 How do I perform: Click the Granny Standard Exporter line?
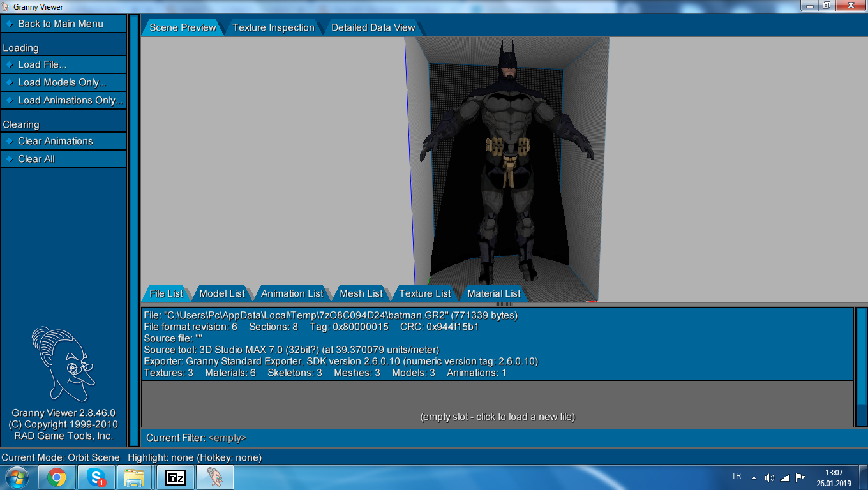click(341, 361)
